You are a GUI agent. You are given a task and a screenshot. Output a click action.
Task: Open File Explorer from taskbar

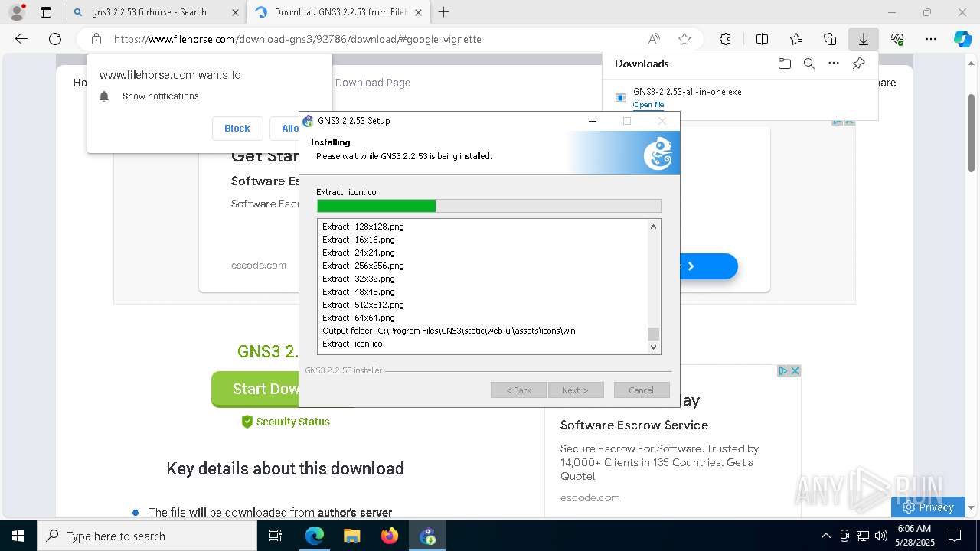pos(351,536)
